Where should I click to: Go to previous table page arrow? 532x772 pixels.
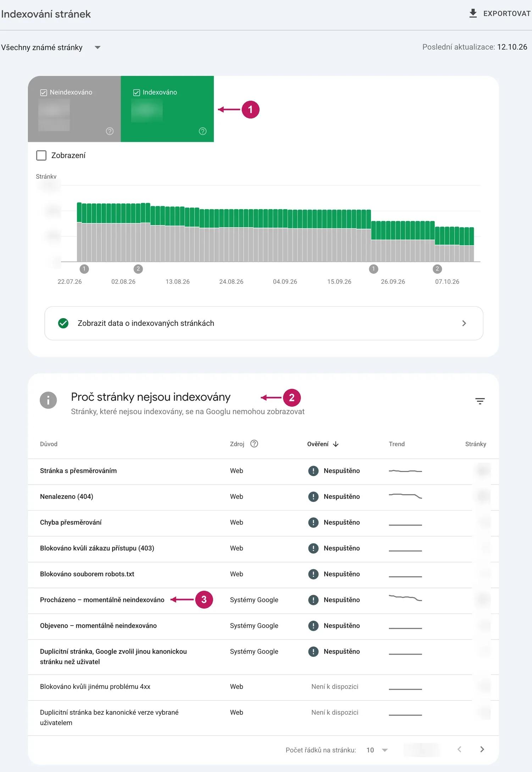click(459, 749)
